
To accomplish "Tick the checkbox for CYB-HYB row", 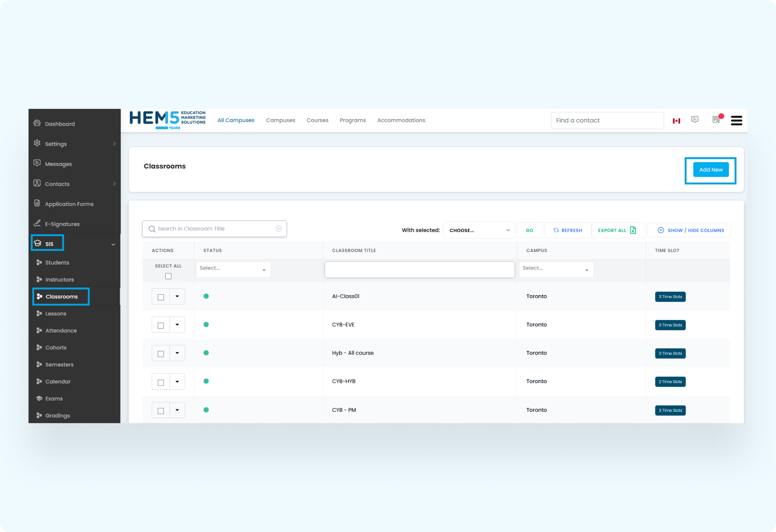I will pyautogui.click(x=161, y=383).
